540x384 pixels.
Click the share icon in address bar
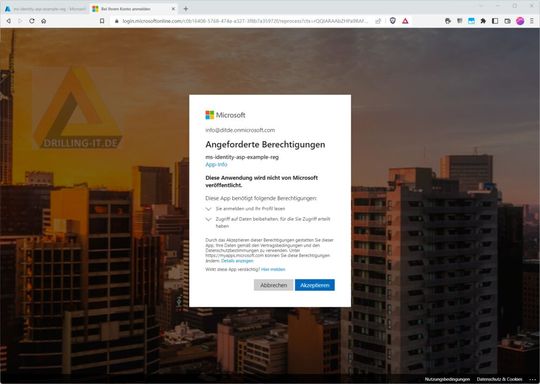(x=378, y=21)
